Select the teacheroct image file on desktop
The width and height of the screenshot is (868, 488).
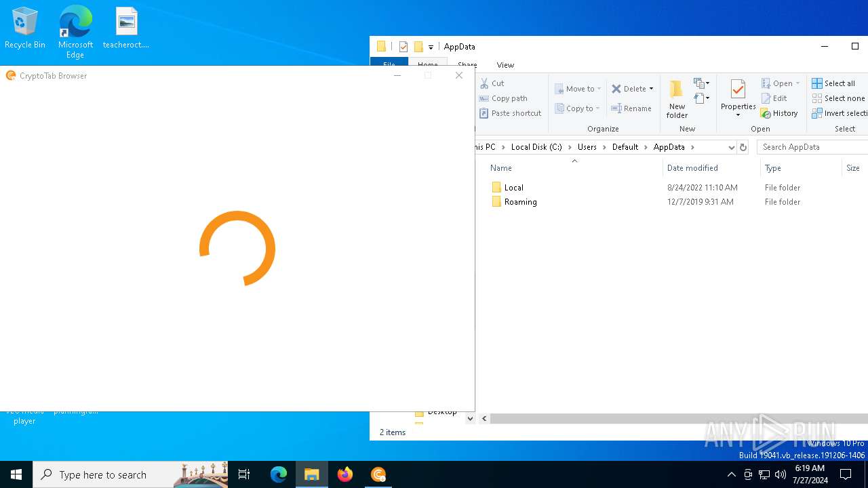coord(126,28)
